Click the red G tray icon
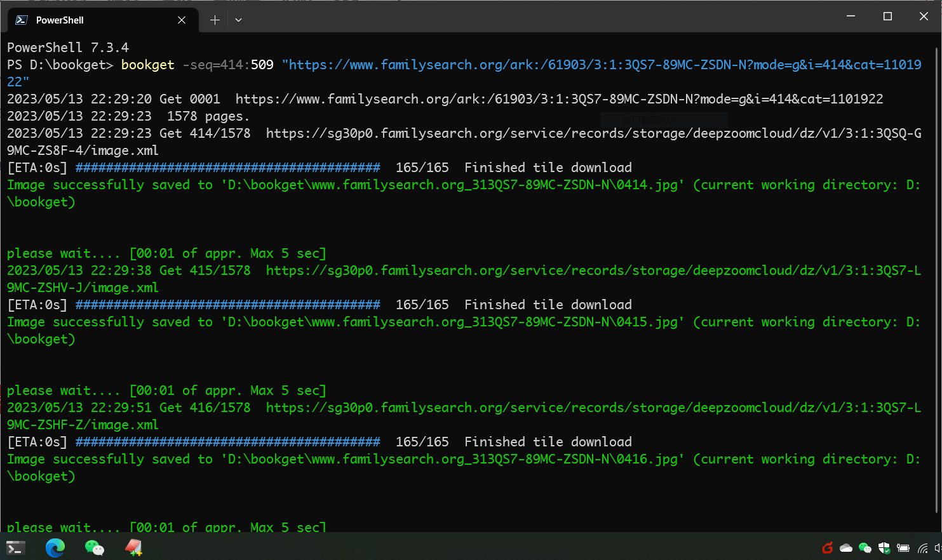This screenshot has width=942, height=560. (827, 547)
